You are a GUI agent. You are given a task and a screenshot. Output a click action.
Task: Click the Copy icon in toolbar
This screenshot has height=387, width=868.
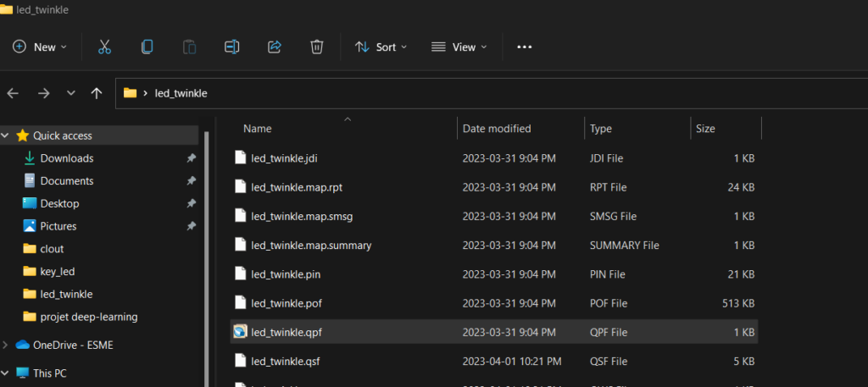point(147,47)
